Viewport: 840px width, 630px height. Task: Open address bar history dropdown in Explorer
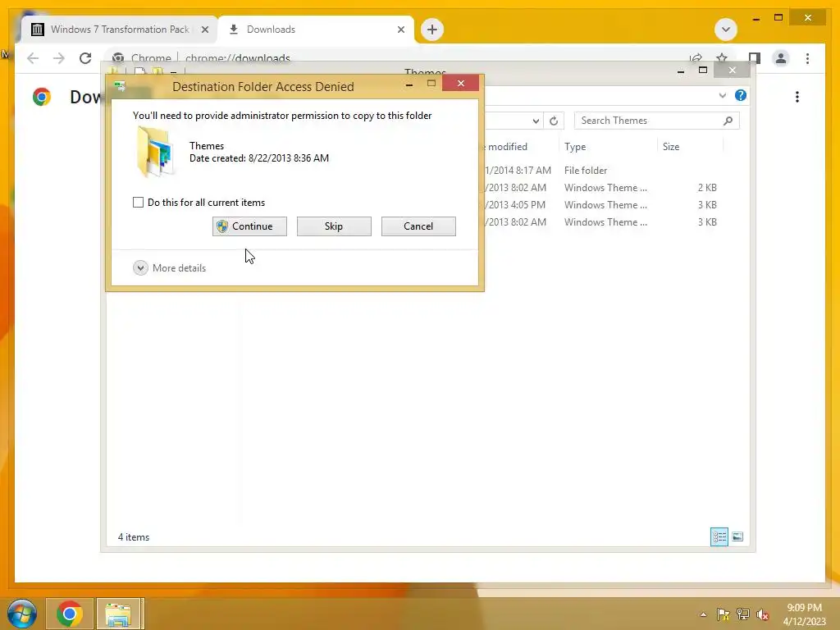(535, 121)
